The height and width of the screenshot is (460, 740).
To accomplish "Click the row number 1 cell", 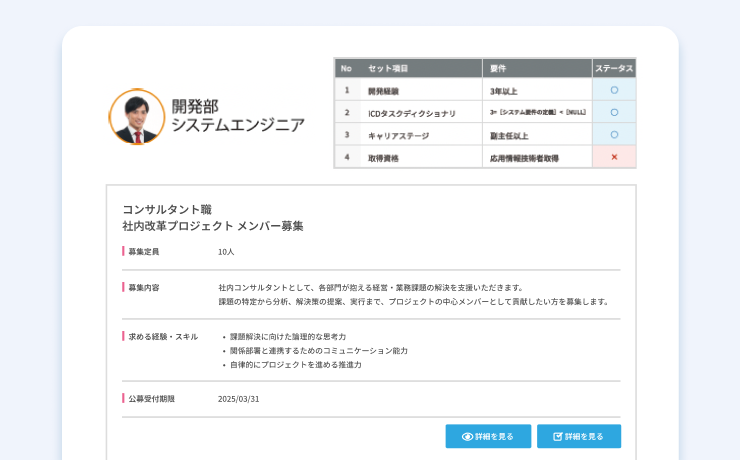I will coord(347,90).
